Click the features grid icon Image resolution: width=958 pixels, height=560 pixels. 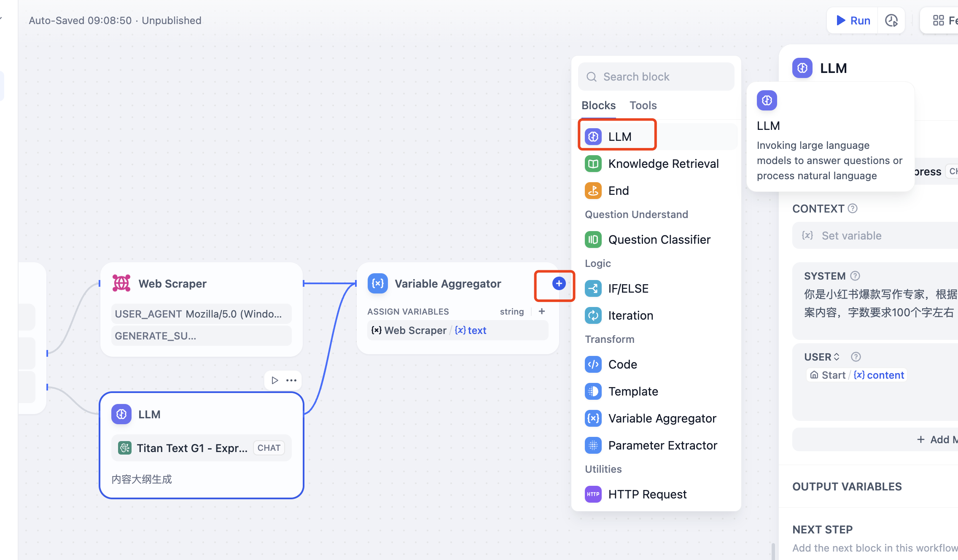coord(938,20)
